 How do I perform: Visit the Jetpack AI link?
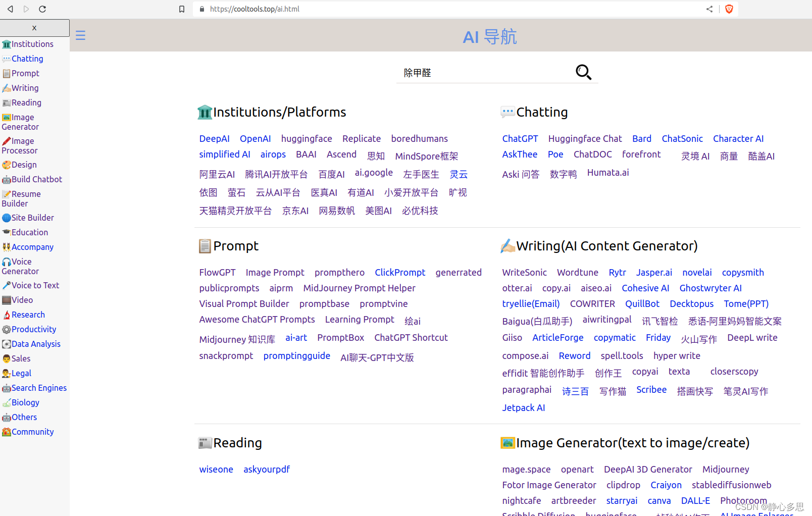(x=524, y=407)
